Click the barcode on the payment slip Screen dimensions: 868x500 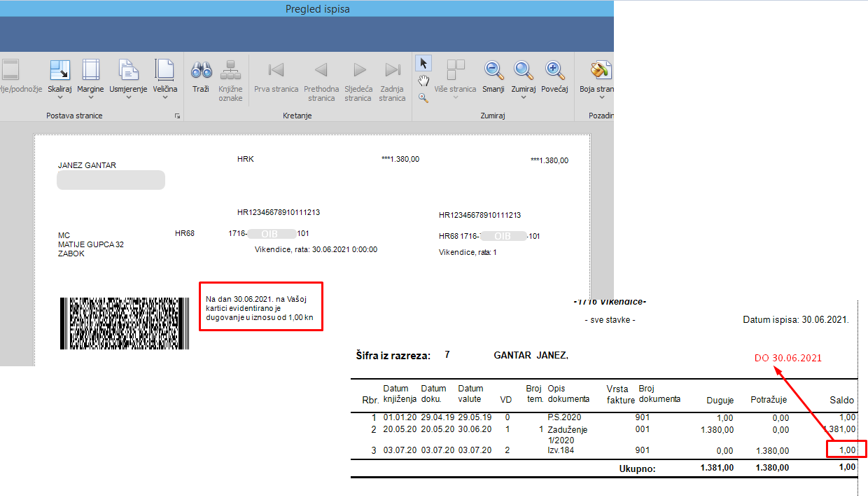[x=125, y=324]
